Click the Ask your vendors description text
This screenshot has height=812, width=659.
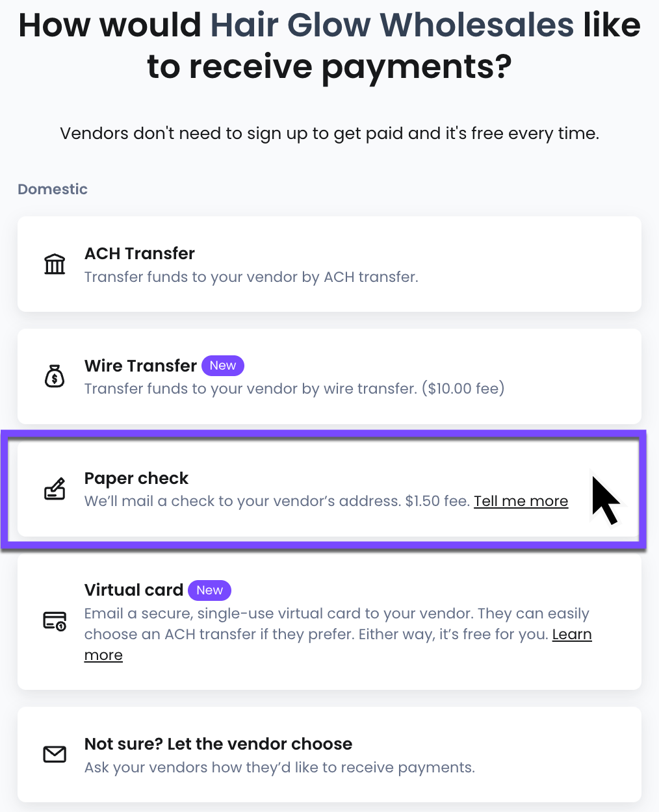tap(279, 767)
